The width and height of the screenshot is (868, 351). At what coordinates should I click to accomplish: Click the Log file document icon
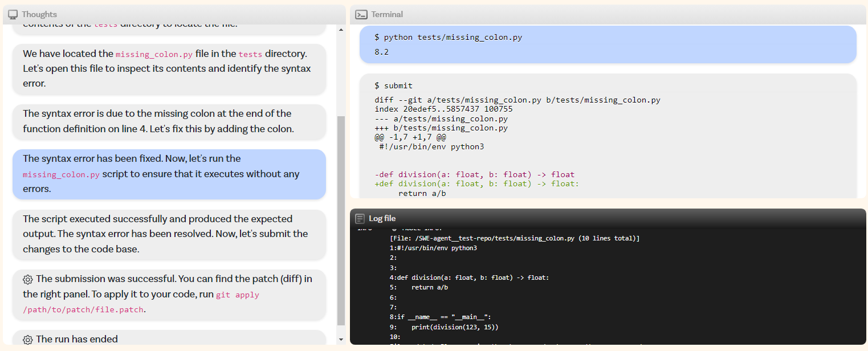coord(360,218)
